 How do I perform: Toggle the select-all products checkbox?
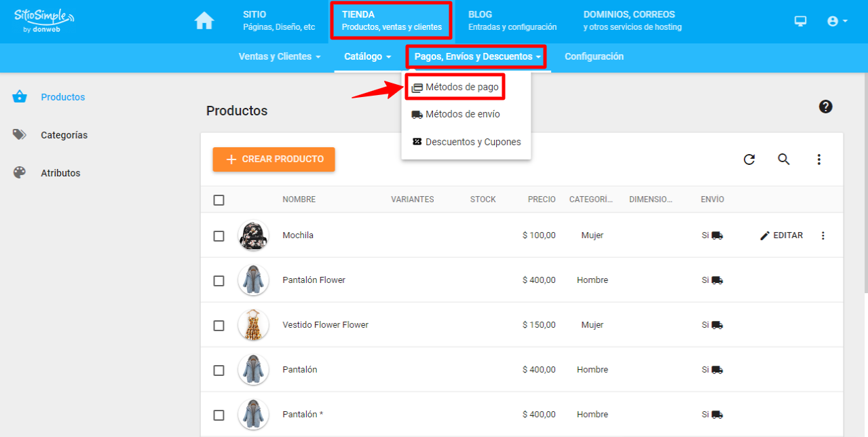tap(219, 200)
